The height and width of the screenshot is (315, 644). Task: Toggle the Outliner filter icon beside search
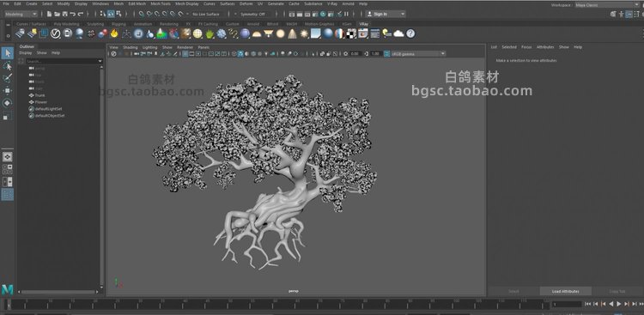[x=21, y=61]
